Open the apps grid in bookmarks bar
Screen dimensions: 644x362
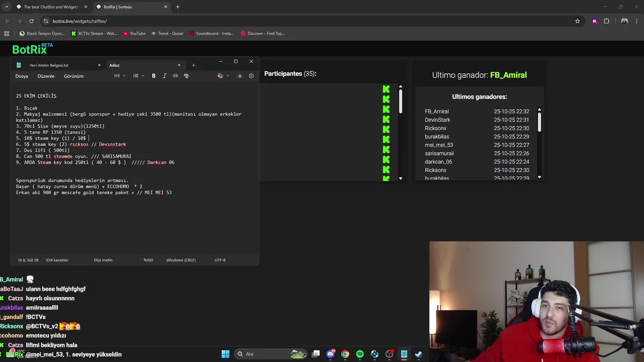(x=7, y=34)
